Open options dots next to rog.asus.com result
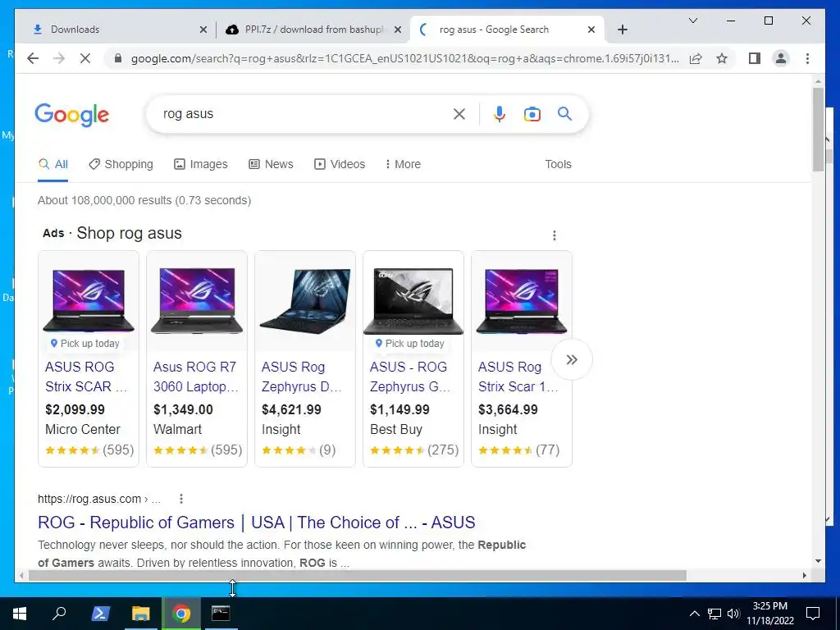Viewport: 840px width, 630px height. pos(181,499)
